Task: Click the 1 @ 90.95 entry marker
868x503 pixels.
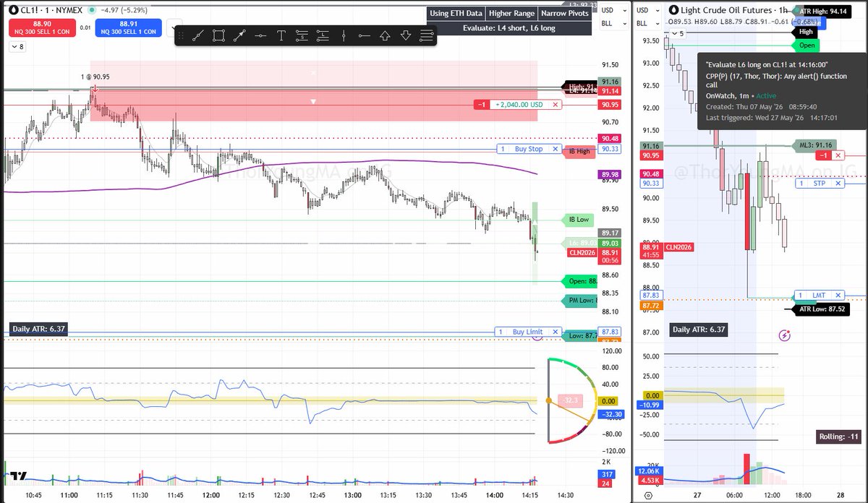Action: [x=95, y=77]
